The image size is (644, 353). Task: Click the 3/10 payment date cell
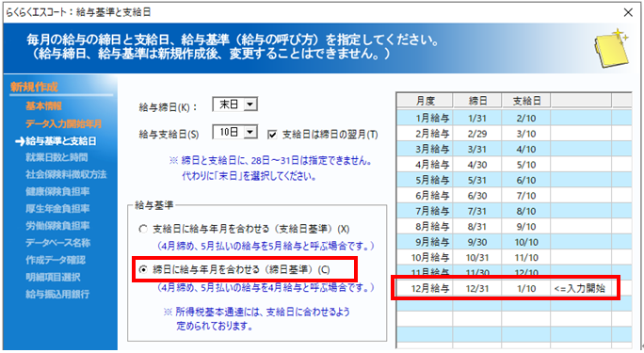click(526, 134)
